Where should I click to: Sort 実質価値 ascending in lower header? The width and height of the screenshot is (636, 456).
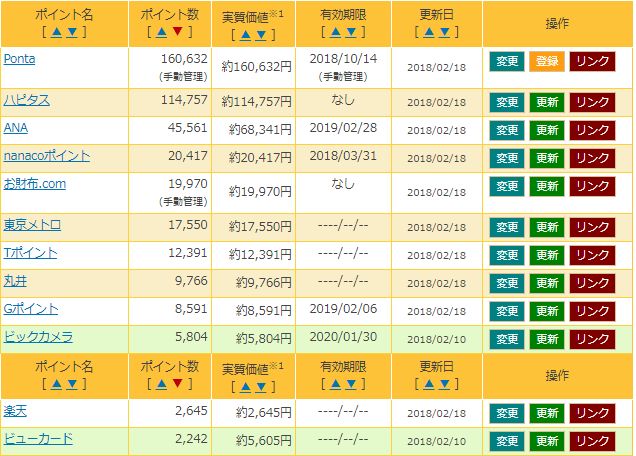click(245, 387)
